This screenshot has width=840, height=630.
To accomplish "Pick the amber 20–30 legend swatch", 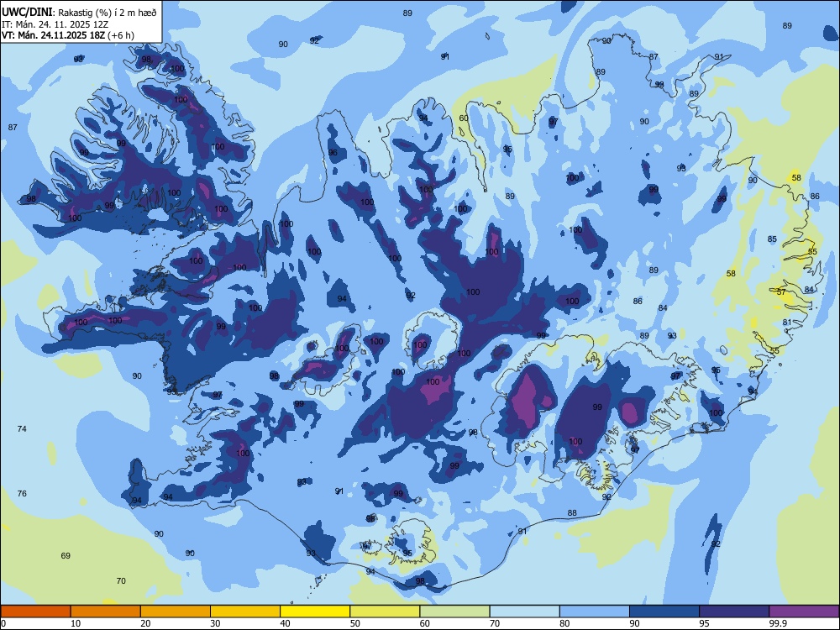I will [176, 612].
